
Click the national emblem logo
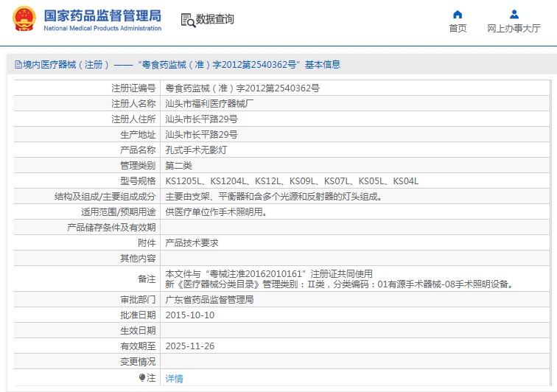[24, 19]
